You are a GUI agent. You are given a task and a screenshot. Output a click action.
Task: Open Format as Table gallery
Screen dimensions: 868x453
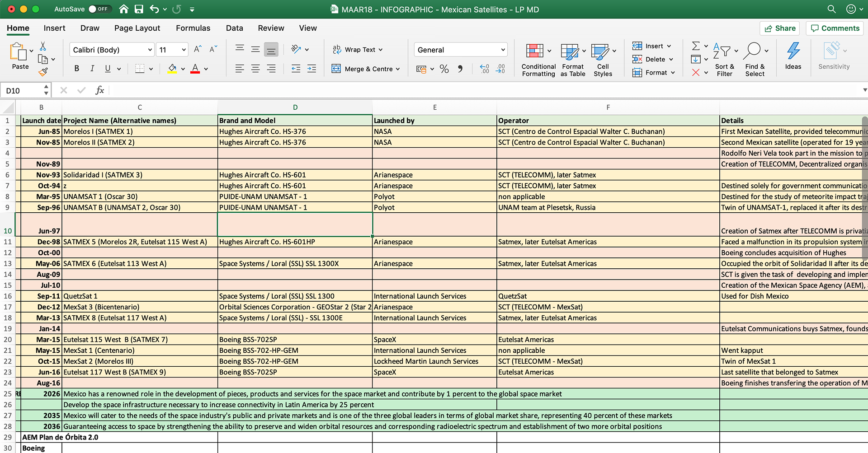[573, 60]
